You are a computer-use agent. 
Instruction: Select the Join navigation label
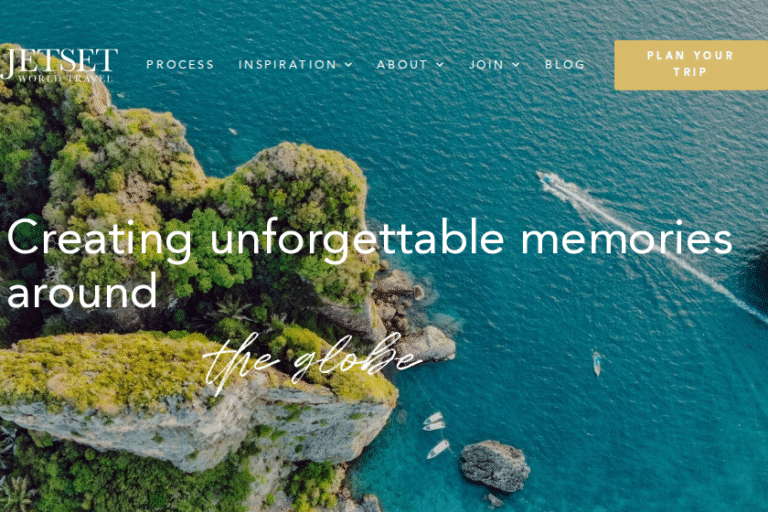click(x=486, y=65)
